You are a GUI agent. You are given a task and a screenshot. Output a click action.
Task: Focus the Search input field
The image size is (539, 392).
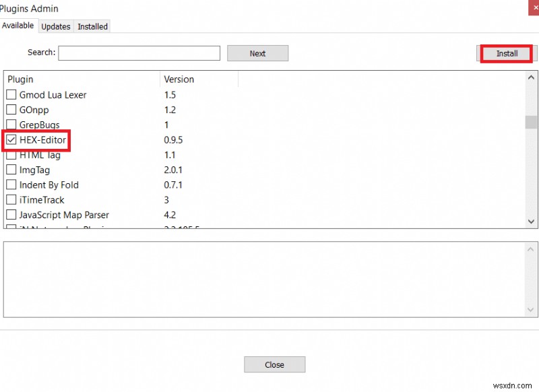pos(139,53)
